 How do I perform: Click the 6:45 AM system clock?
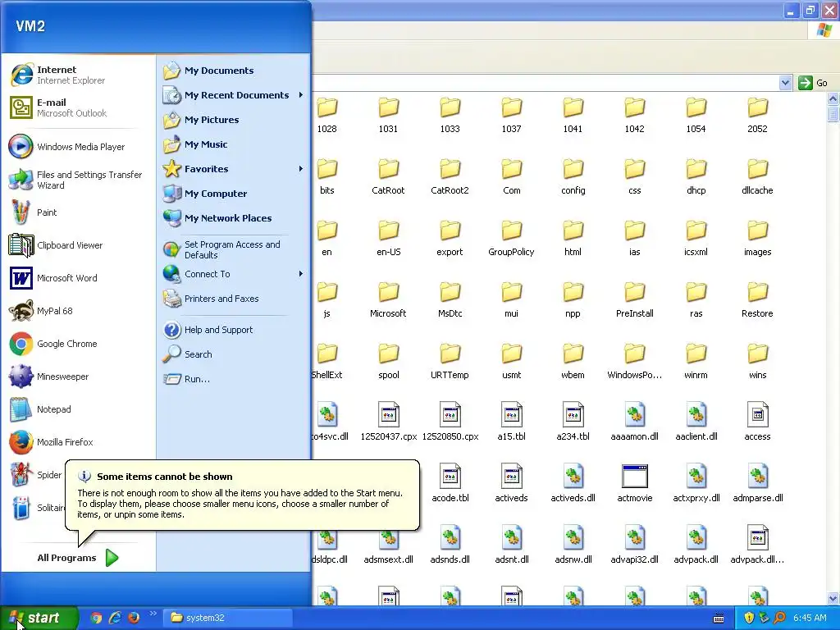click(810, 618)
